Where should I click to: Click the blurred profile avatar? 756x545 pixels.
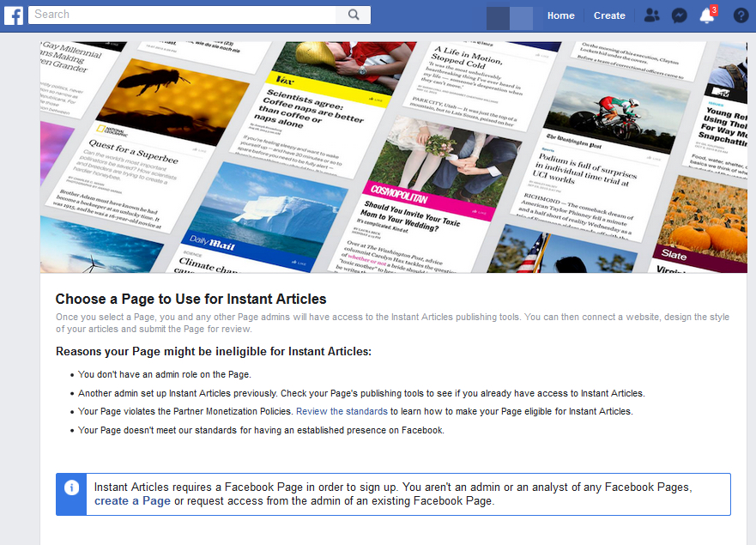[x=510, y=18]
